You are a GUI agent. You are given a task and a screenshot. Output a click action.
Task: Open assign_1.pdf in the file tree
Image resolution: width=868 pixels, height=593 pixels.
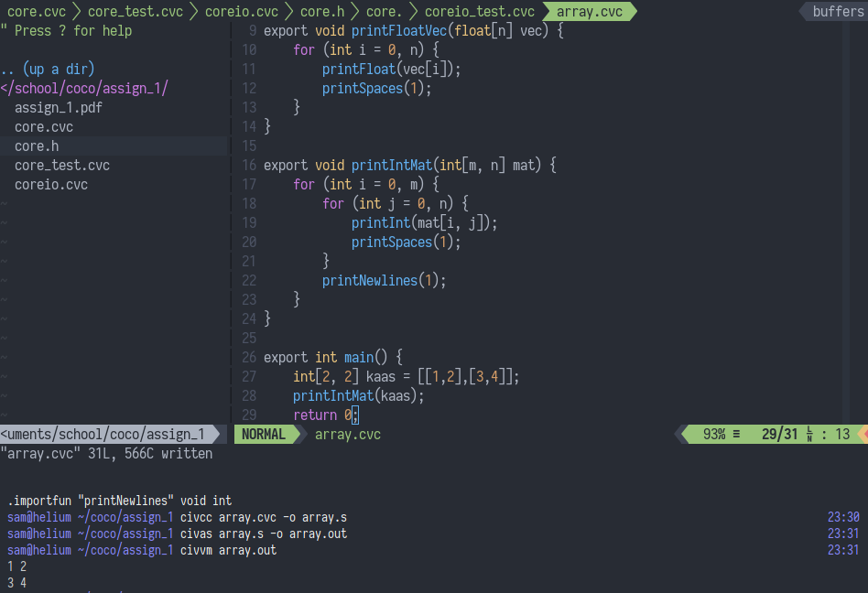coord(58,108)
